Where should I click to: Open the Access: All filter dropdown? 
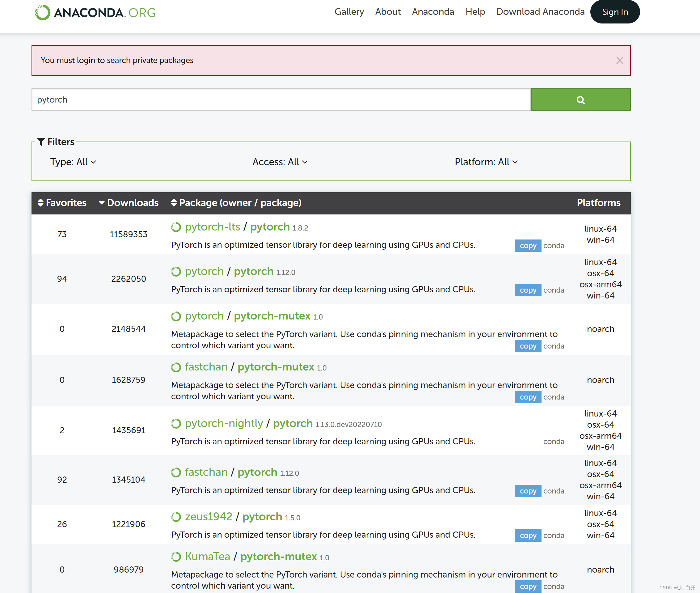[x=280, y=162]
